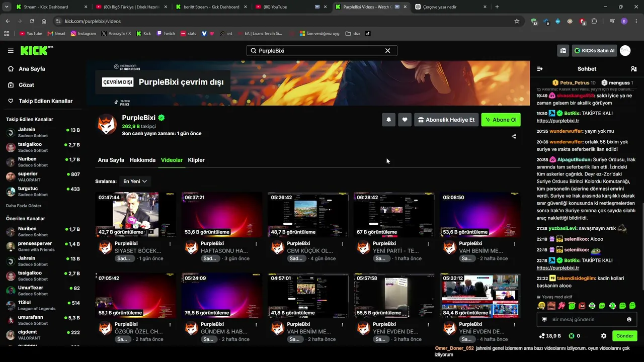Click the Bir mesaj gönderin chat input

[x=587, y=319]
